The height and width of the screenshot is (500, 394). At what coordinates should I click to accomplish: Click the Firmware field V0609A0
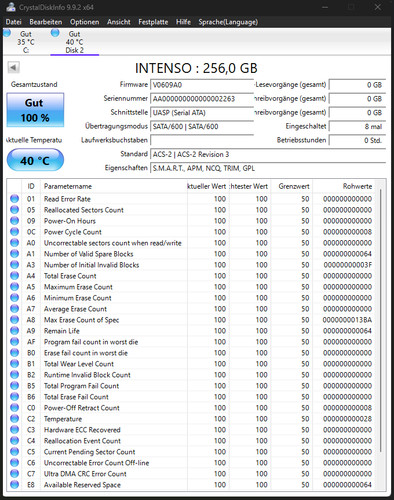click(x=202, y=85)
